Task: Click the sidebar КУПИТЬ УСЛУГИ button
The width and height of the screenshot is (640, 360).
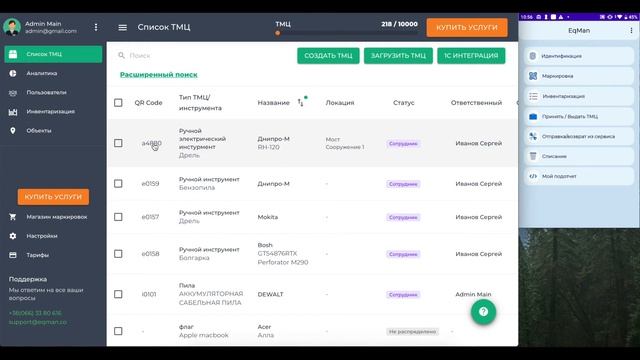Action: pyautogui.click(x=53, y=197)
